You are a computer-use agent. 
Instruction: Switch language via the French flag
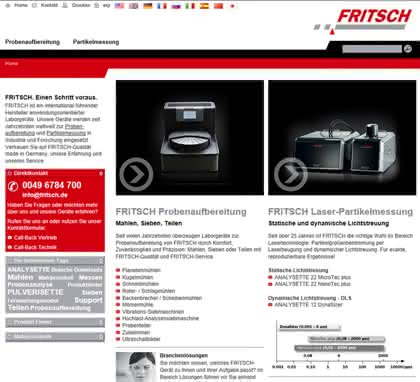tap(162, 6)
